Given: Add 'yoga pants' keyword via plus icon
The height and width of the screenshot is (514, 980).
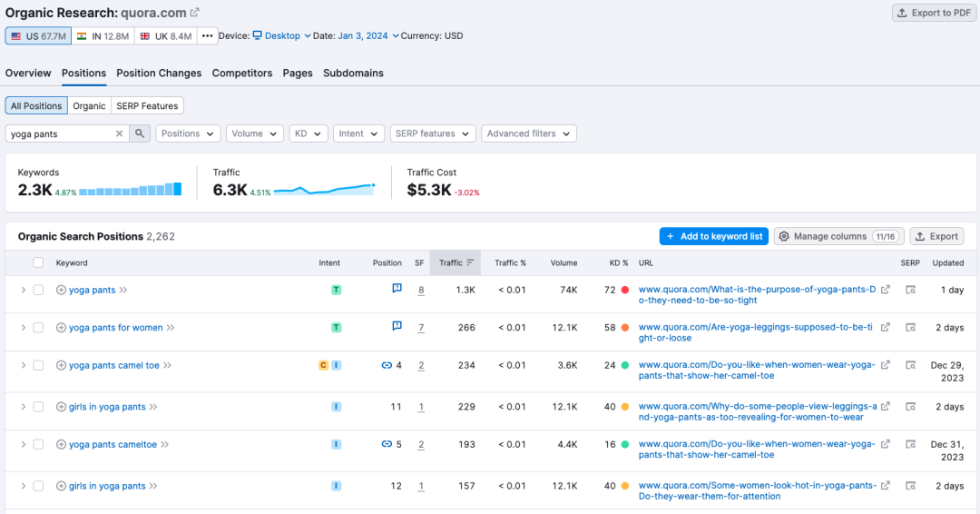Looking at the screenshot, I should point(62,290).
